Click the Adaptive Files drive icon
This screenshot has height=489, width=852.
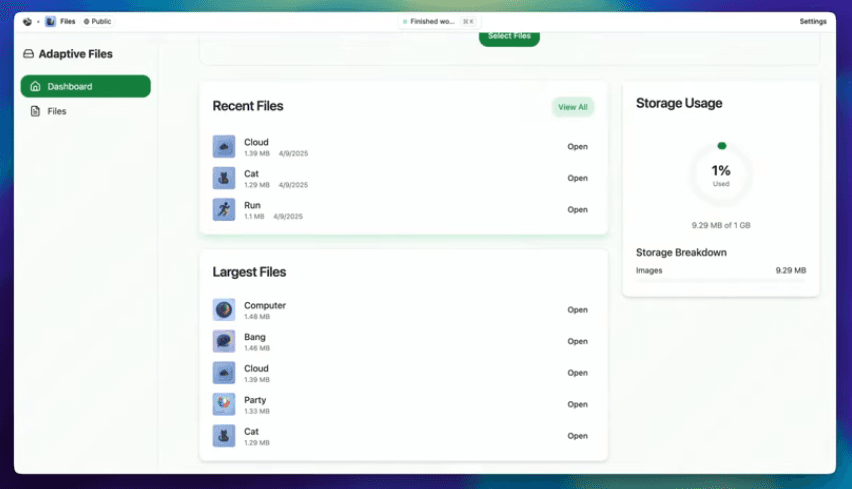[28, 54]
